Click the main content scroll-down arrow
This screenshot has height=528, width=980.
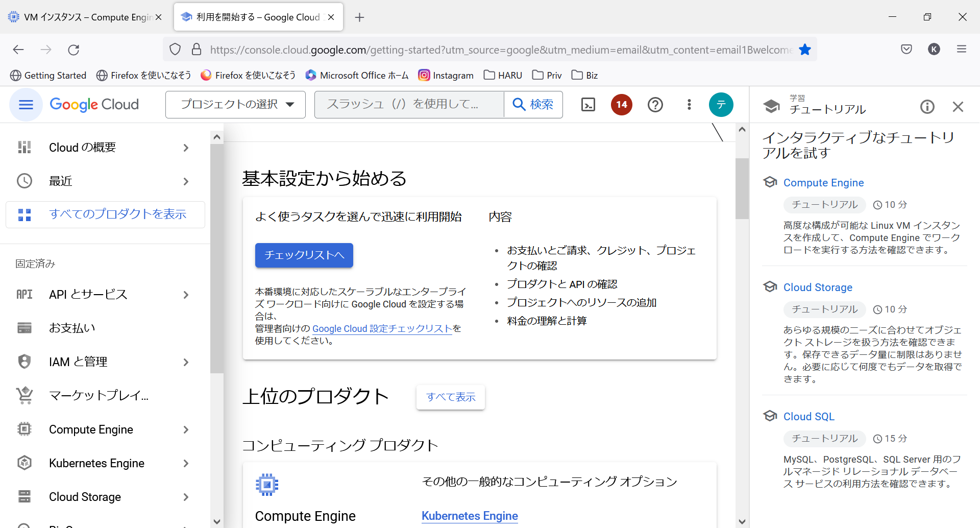click(x=742, y=521)
